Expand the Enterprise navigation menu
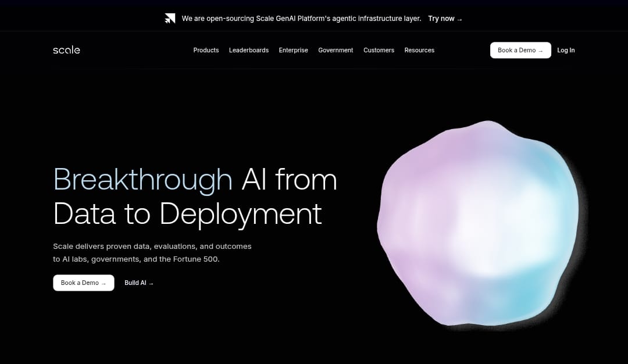The height and width of the screenshot is (364, 628). 293,50
